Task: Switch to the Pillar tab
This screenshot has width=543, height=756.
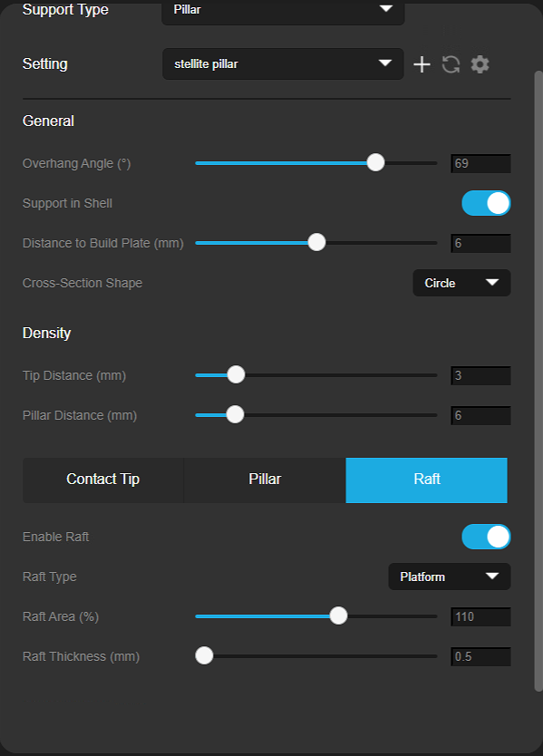Action: click(x=265, y=480)
